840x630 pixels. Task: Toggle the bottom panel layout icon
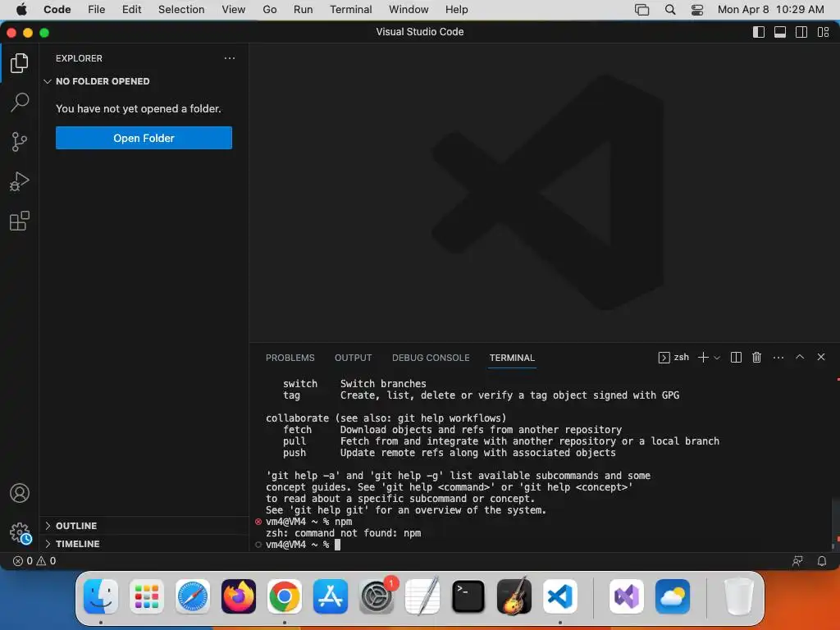pyautogui.click(x=780, y=32)
